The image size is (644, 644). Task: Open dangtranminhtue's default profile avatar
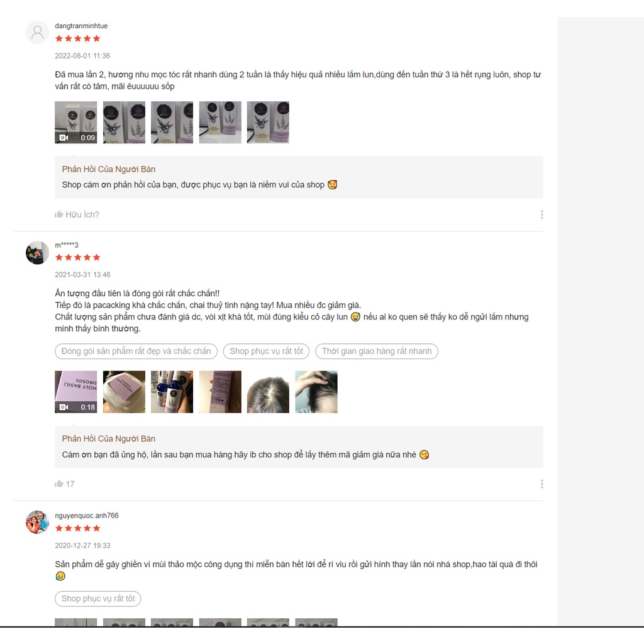tap(37, 33)
